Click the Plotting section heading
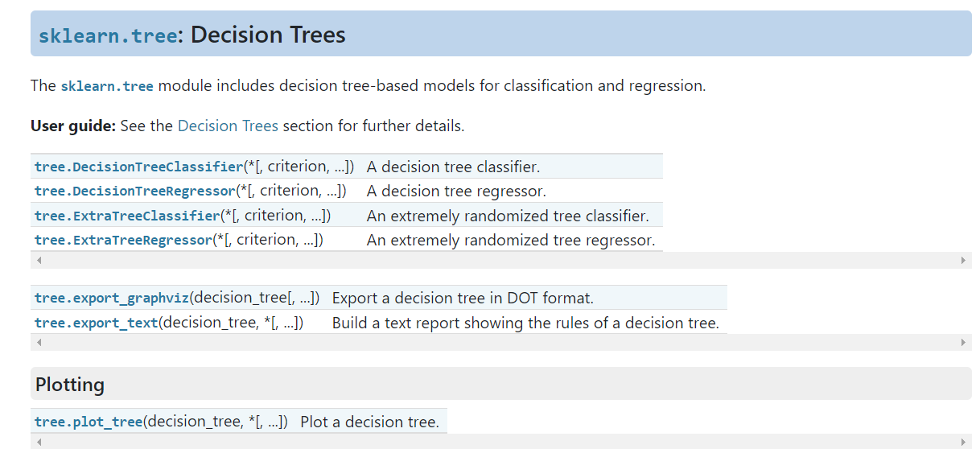 pos(70,385)
